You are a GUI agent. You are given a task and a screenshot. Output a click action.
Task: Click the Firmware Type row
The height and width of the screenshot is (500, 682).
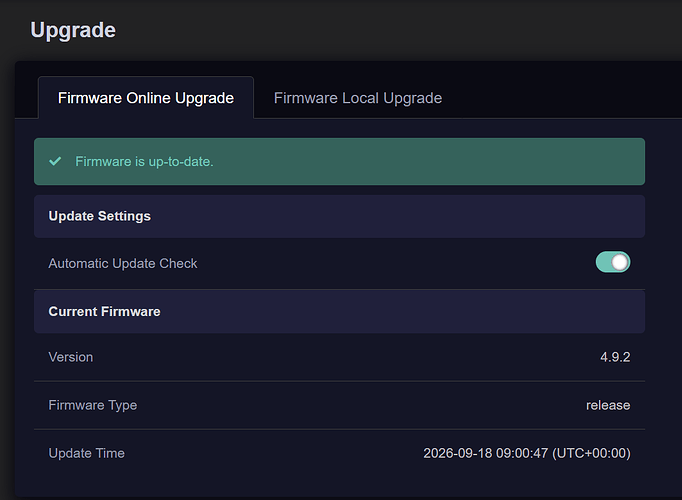[x=339, y=405]
